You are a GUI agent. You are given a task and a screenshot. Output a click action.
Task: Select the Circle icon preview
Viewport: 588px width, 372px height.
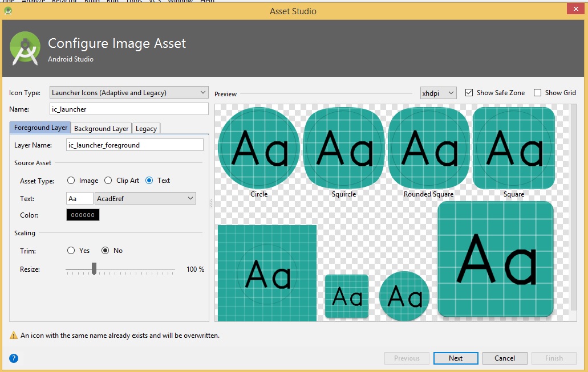click(259, 148)
